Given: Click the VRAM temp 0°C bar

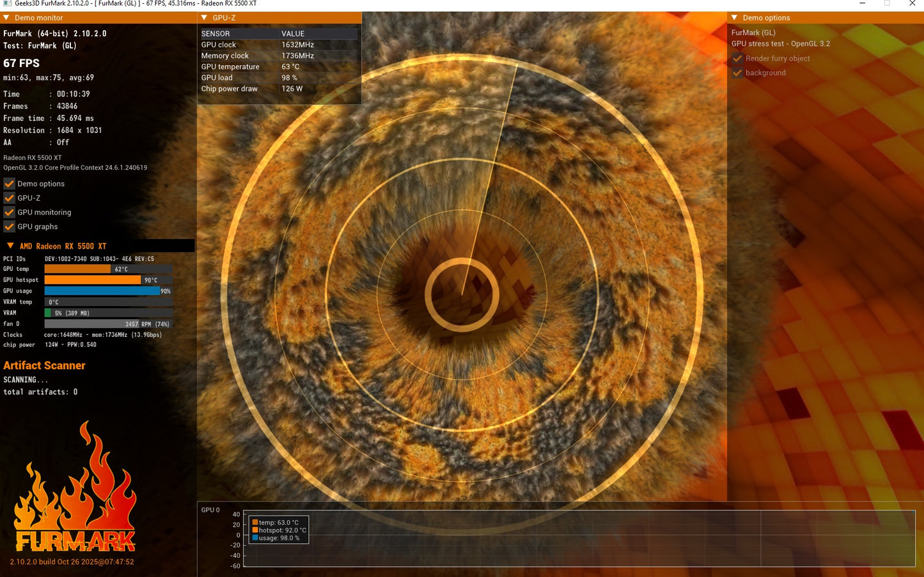Looking at the screenshot, I should 108,302.
